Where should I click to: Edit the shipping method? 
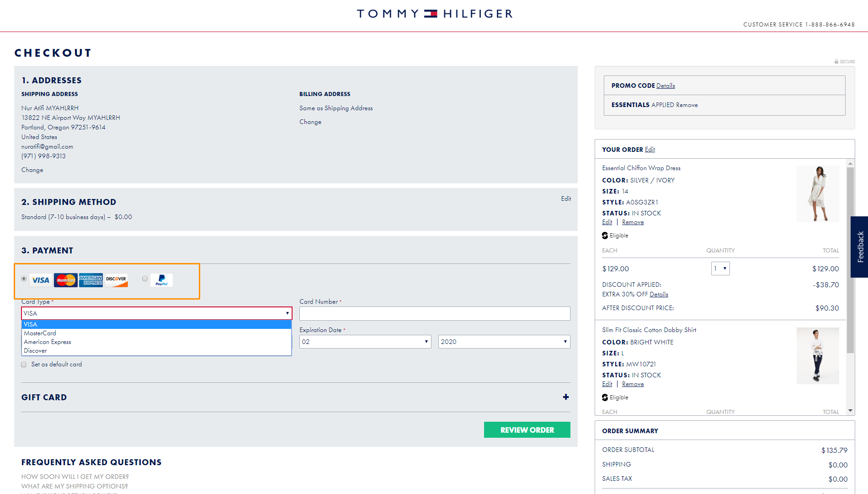pyautogui.click(x=566, y=199)
